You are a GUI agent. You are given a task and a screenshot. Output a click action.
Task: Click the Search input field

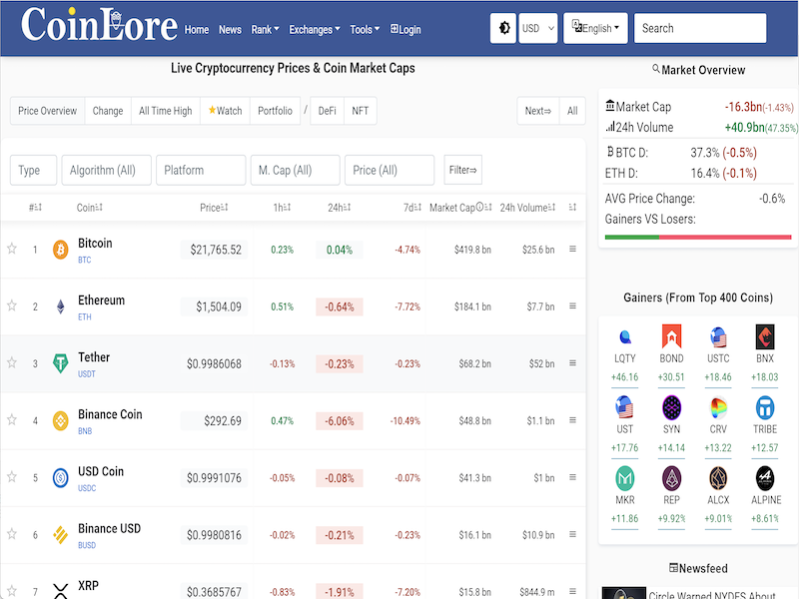click(700, 28)
